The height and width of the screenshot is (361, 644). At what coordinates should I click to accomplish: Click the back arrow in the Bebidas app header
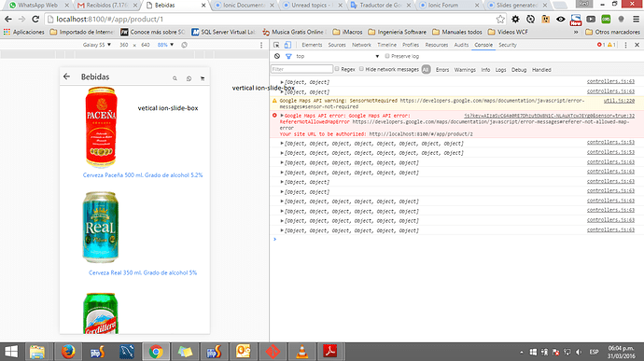(66, 76)
